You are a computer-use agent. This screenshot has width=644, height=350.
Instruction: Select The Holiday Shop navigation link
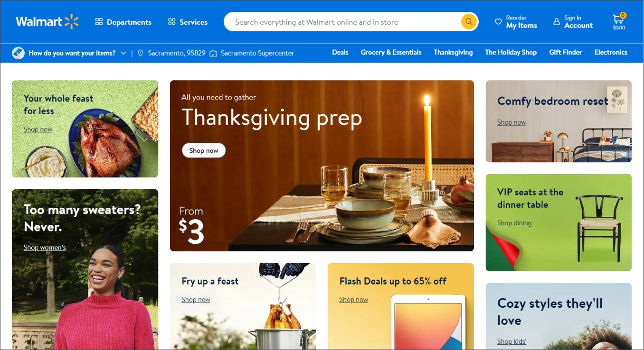(x=511, y=53)
